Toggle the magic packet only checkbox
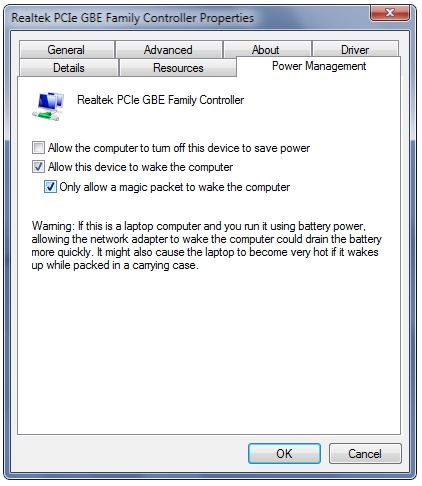The width and height of the screenshot is (422, 486). click(x=50, y=187)
